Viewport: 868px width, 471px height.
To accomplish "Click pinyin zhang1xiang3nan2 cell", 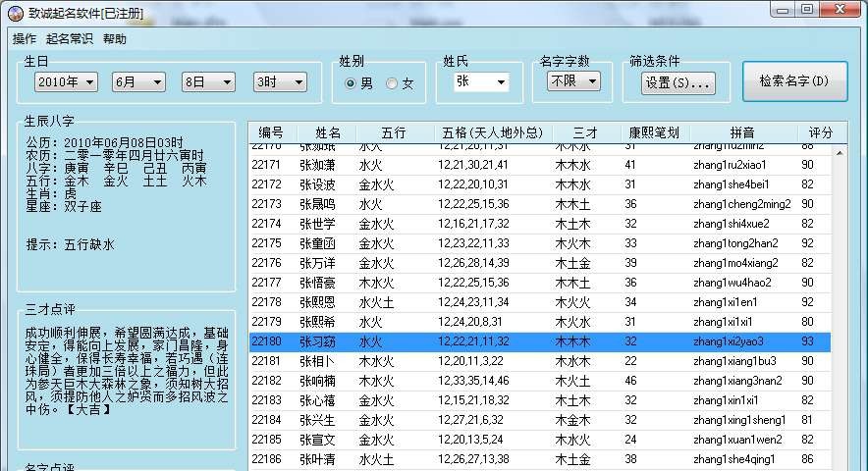I will (x=737, y=381).
